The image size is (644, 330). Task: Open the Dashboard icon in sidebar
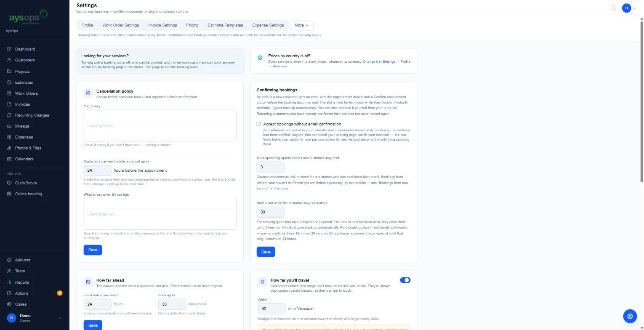9,49
